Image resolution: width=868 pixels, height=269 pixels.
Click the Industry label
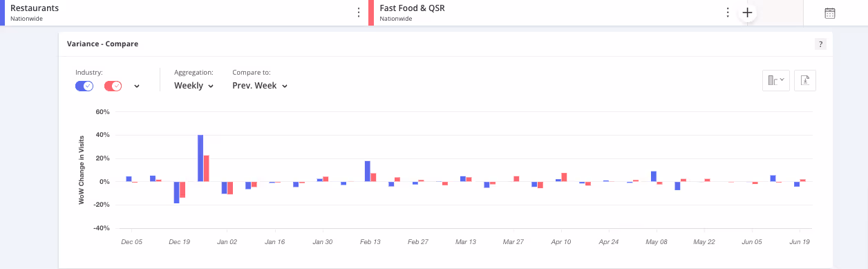[x=89, y=72]
